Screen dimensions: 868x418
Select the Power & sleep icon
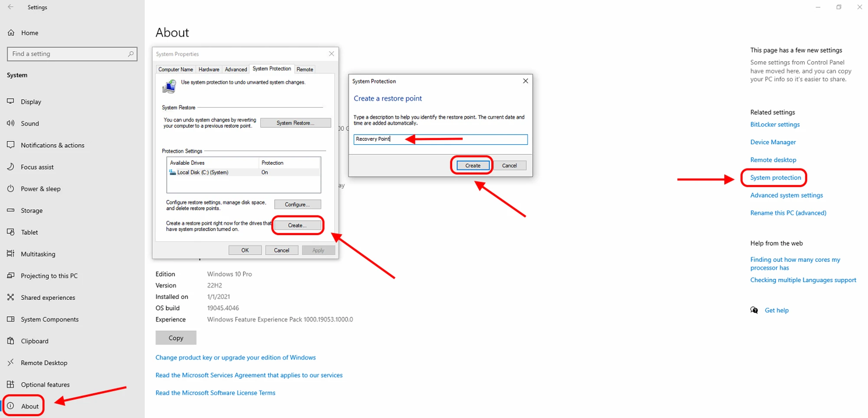pos(11,189)
